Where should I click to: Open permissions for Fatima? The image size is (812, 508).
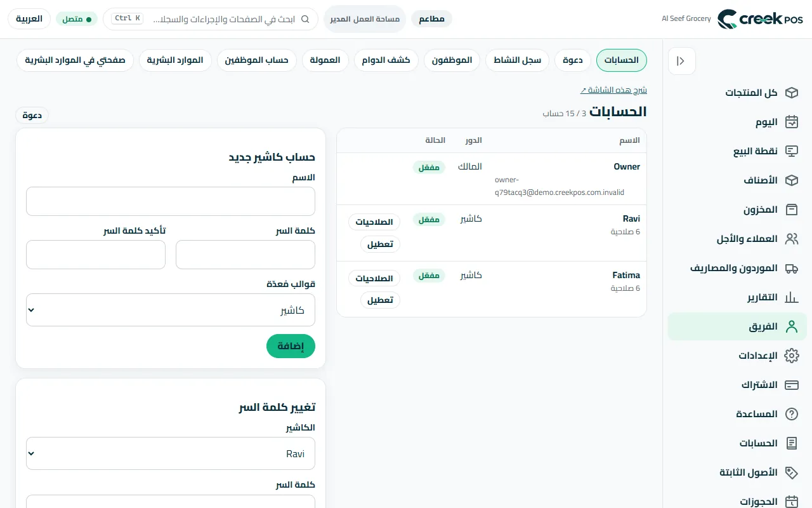(x=374, y=278)
